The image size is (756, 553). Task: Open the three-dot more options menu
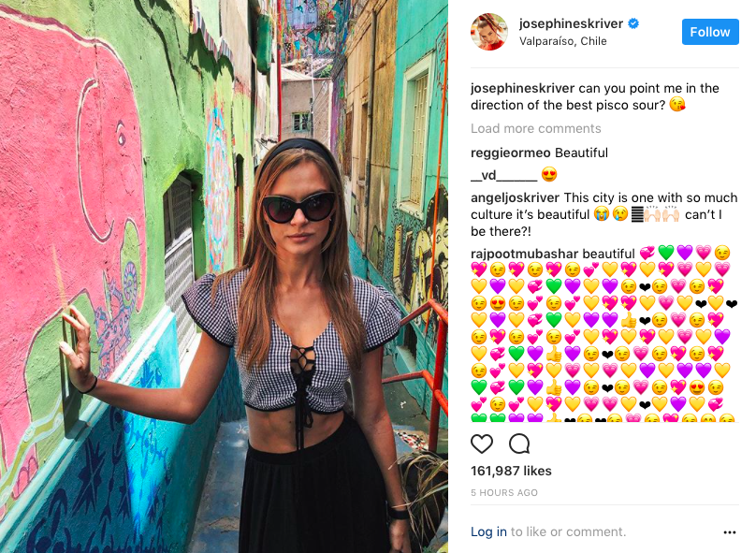pyautogui.click(x=730, y=532)
